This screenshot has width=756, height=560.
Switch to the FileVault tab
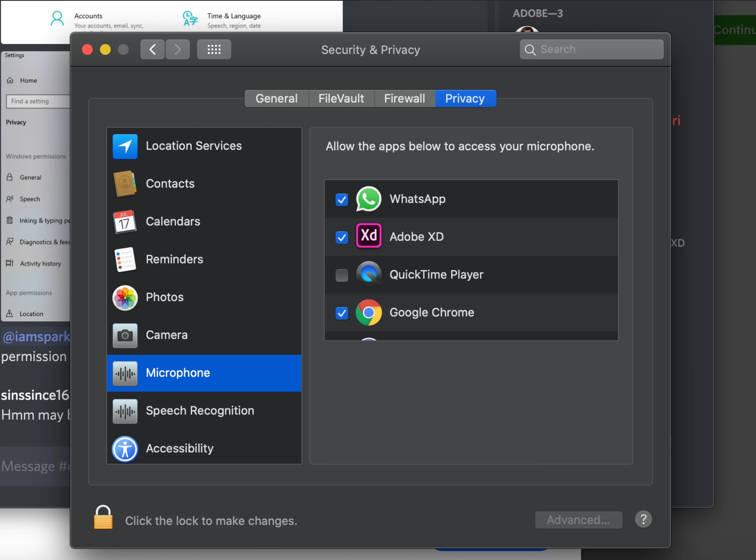(x=341, y=98)
